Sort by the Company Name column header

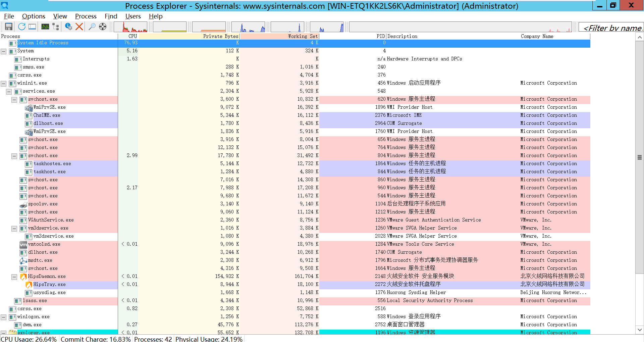tap(555, 36)
